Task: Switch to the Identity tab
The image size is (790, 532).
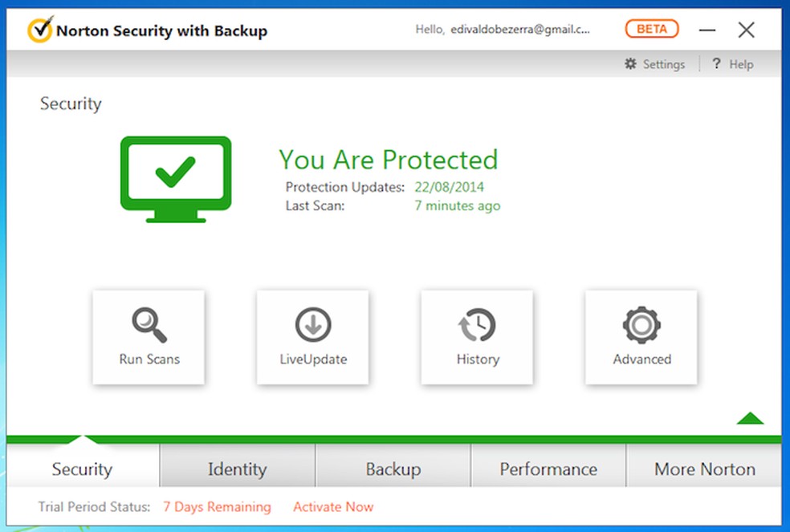Action: click(x=237, y=469)
